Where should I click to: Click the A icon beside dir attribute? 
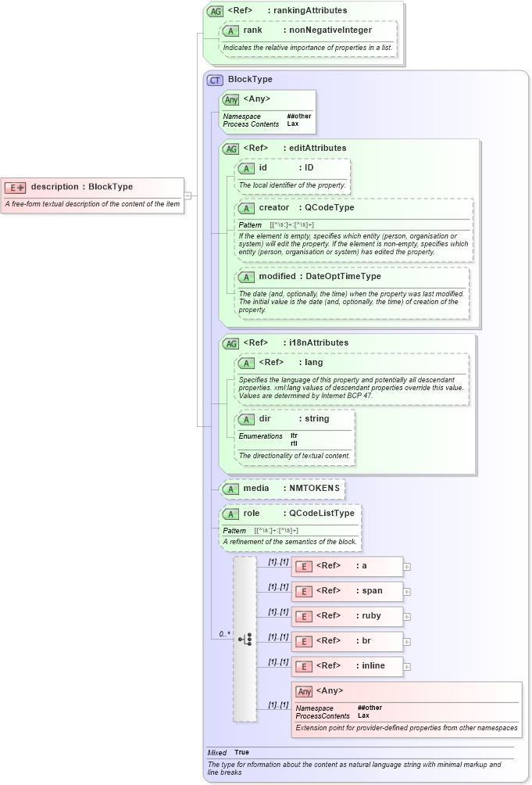pos(246,420)
